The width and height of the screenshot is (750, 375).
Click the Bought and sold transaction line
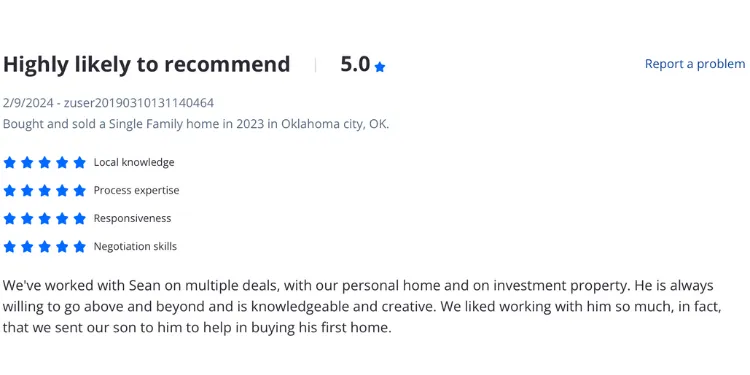pos(196,124)
